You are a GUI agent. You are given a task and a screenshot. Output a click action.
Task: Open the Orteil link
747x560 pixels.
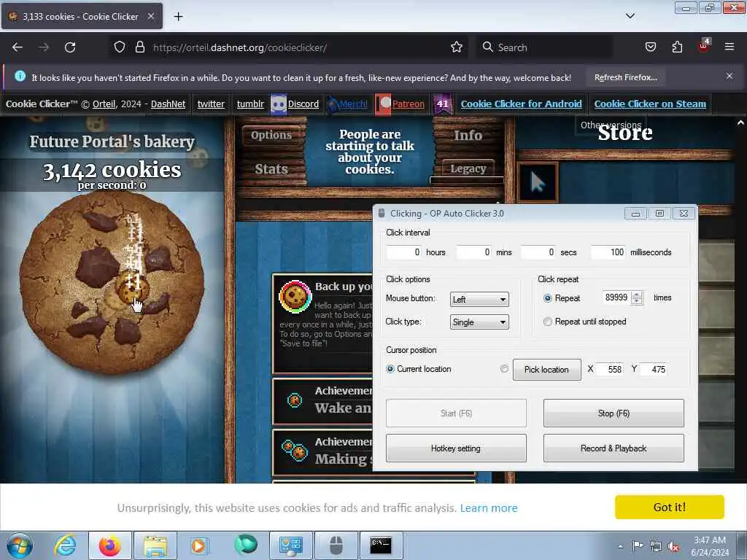pyautogui.click(x=104, y=104)
